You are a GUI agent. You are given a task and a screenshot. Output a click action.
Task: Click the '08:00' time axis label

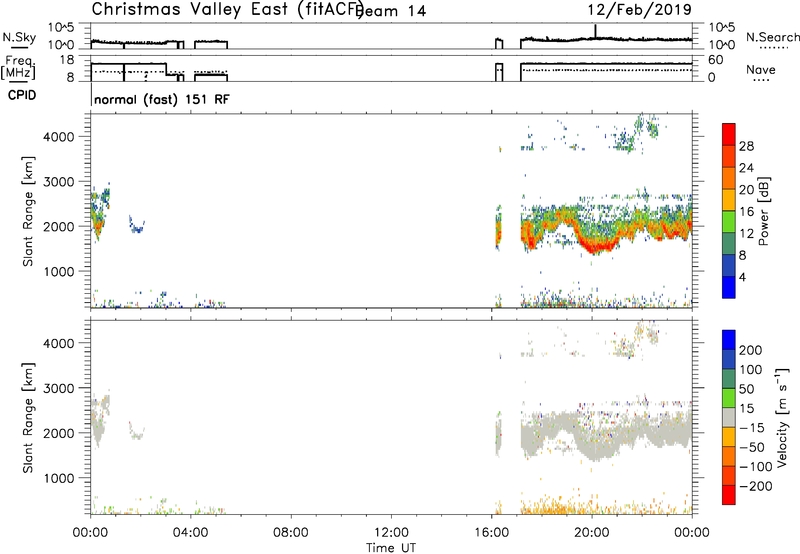[x=291, y=533]
